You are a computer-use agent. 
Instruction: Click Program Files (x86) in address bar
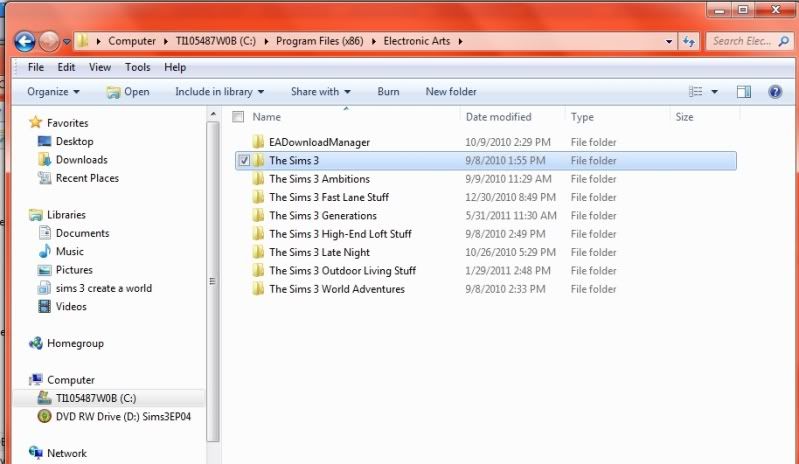click(319, 41)
